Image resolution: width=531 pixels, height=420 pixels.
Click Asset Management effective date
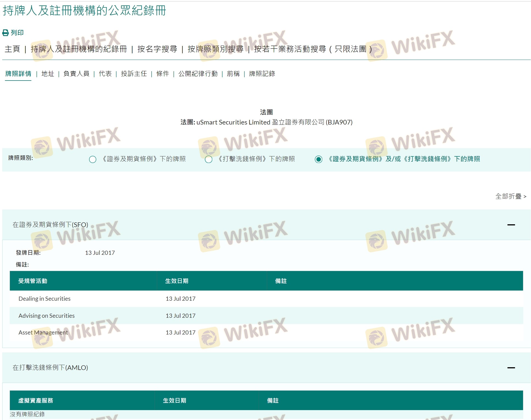(x=181, y=333)
